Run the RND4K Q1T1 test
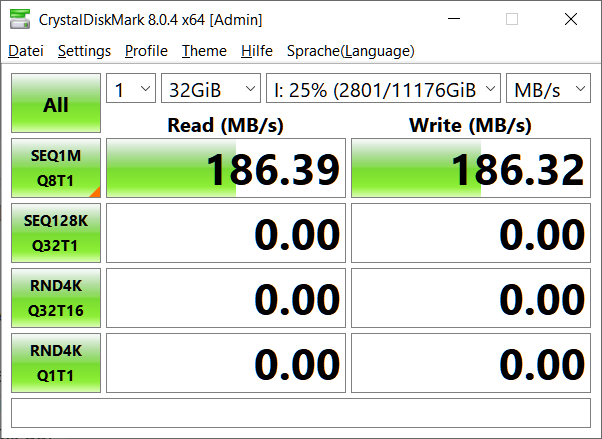The width and height of the screenshot is (602, 439). coord(56,363)
